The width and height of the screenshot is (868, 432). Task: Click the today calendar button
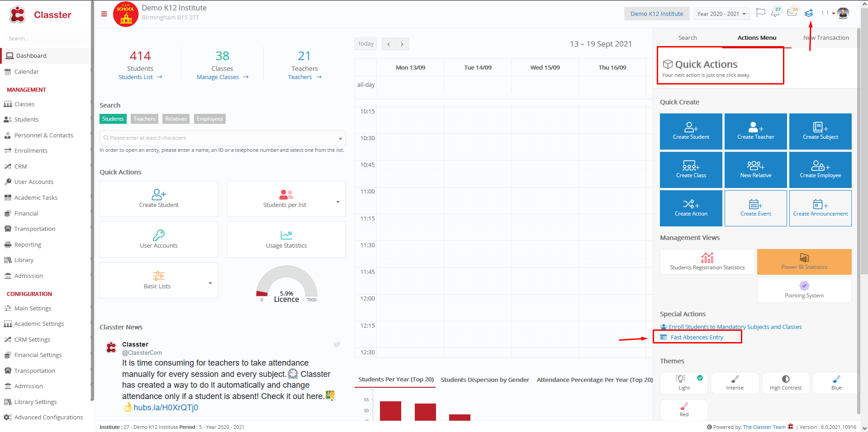[x=366, y=44]
